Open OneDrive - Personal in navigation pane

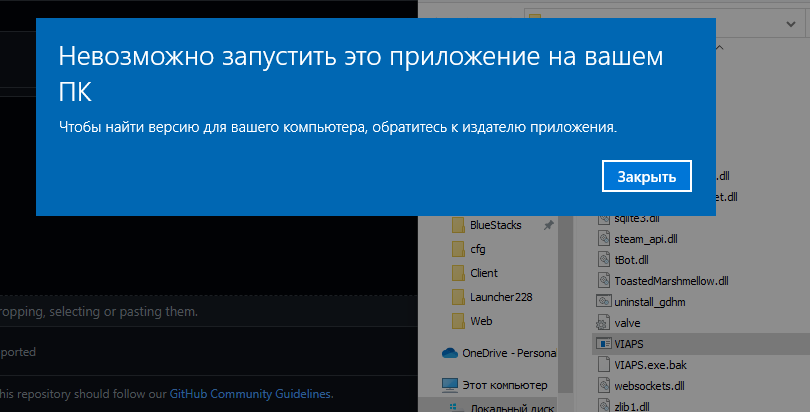point(509,353)
